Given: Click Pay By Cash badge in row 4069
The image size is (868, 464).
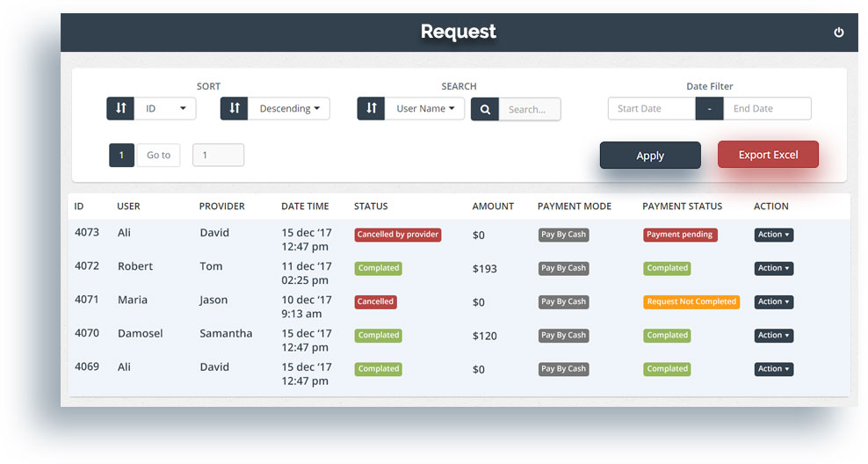Looking at the screenshot, I should 563,369.
